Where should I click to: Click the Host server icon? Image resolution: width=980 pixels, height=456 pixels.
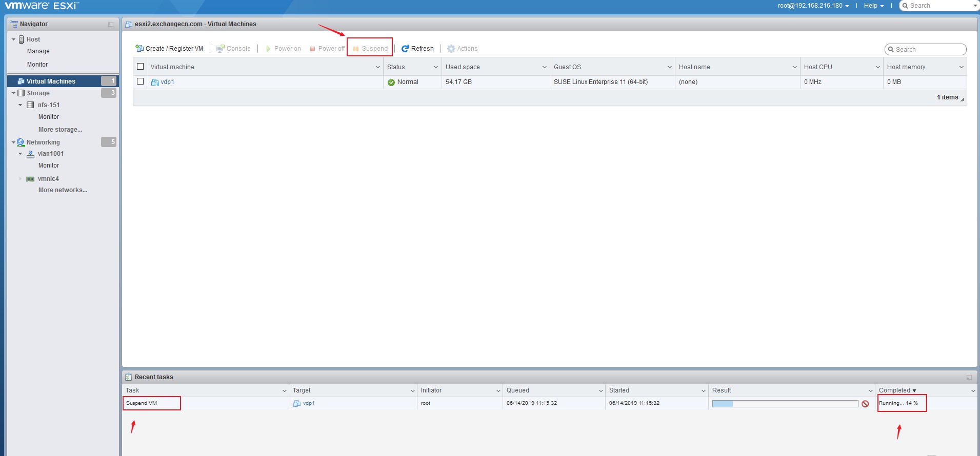coord(22,39)
